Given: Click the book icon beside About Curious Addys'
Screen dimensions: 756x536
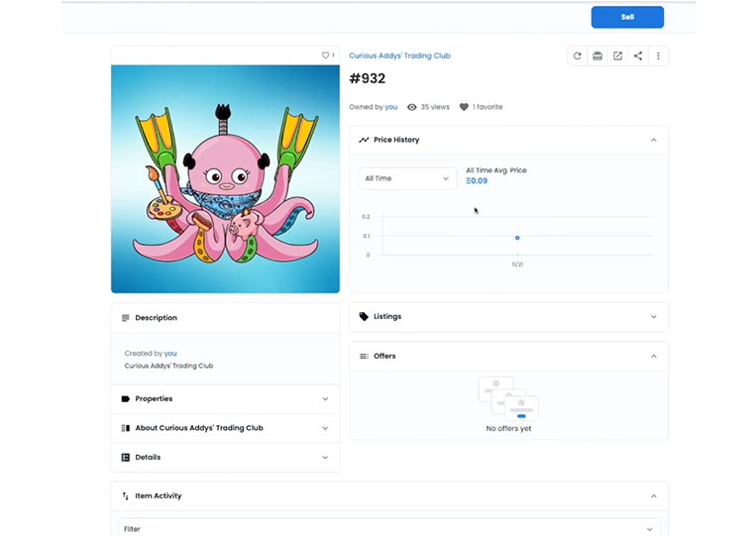Looking at the screenshot, I should click(126, 428).
